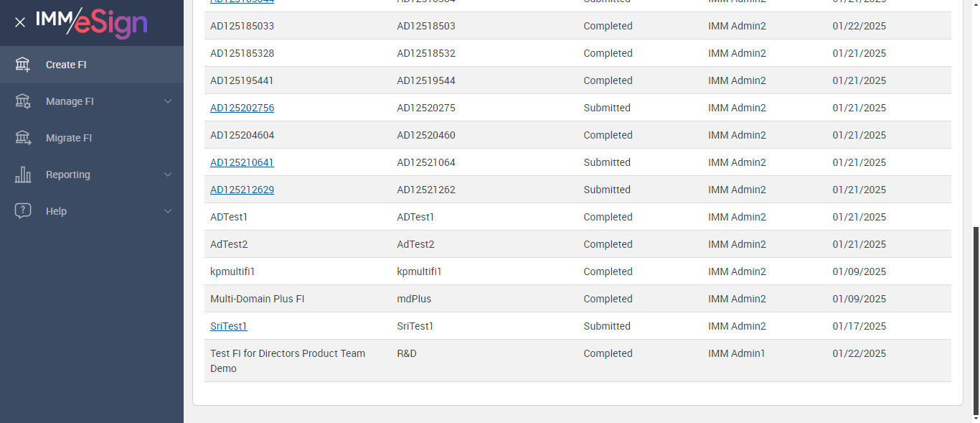Click the IMM eSign logo

[x=92, y=22]
